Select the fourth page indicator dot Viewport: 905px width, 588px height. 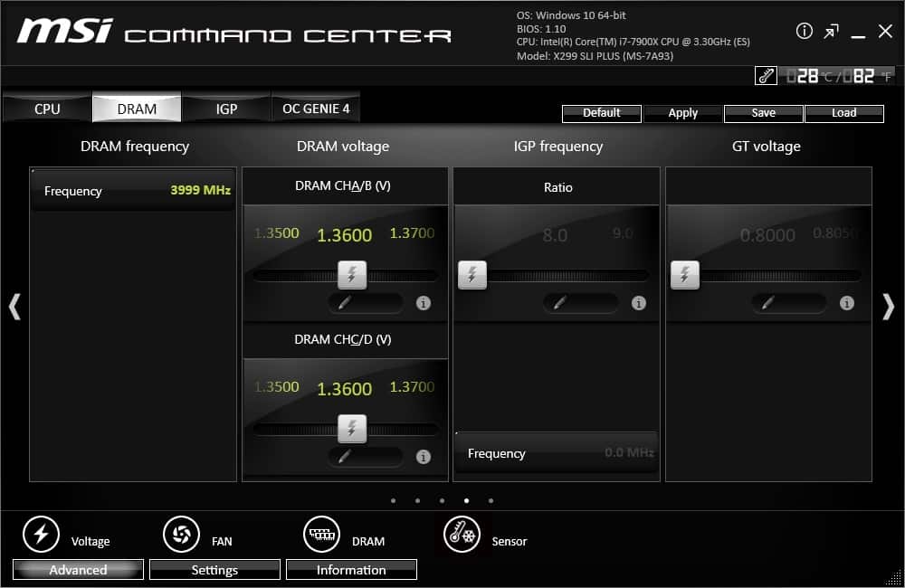click(x=466, y=501)
